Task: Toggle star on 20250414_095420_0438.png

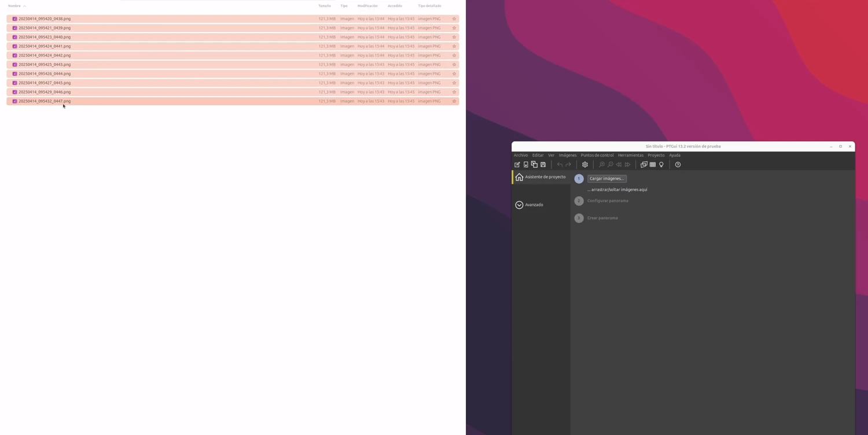Action: click(454, 19)
